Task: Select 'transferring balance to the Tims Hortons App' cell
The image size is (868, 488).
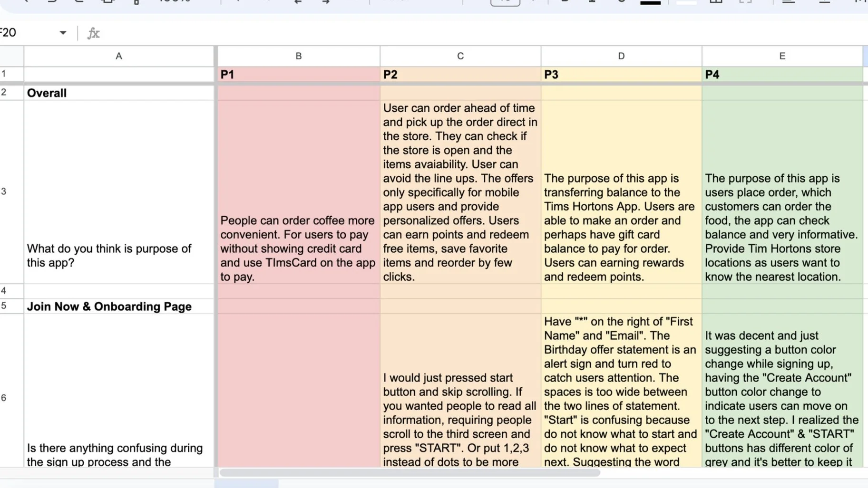Action: (622, 192)
